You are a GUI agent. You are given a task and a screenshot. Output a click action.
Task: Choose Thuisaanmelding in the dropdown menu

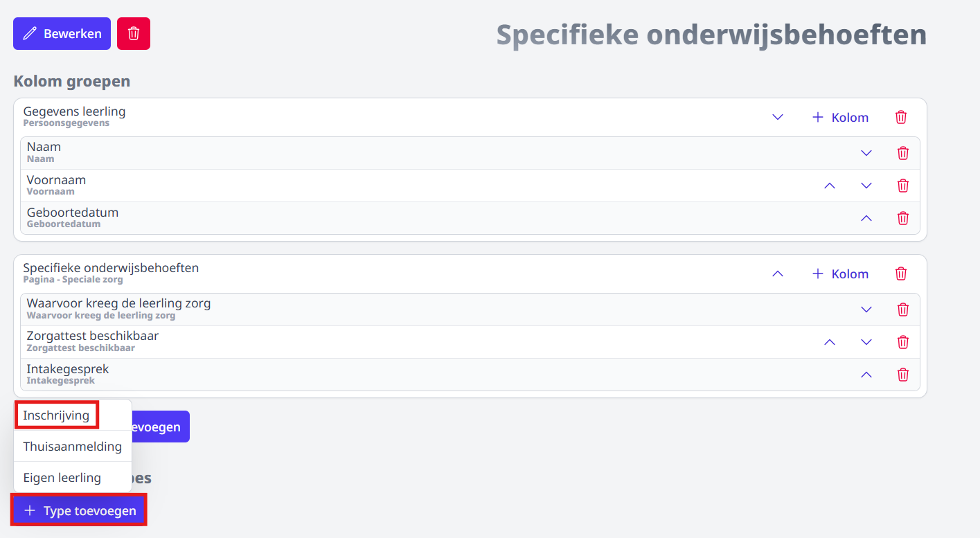pos(73,447)
